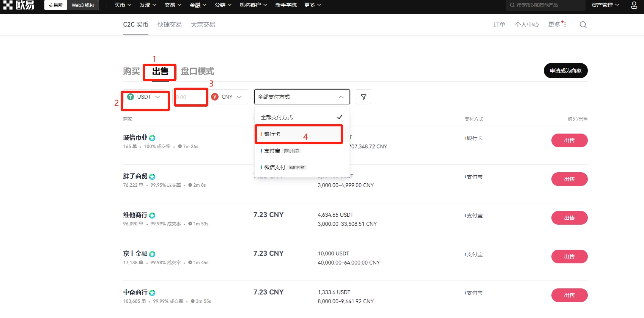
Task: Expand the 交易 top menu
Action: (x=173, y=5)
